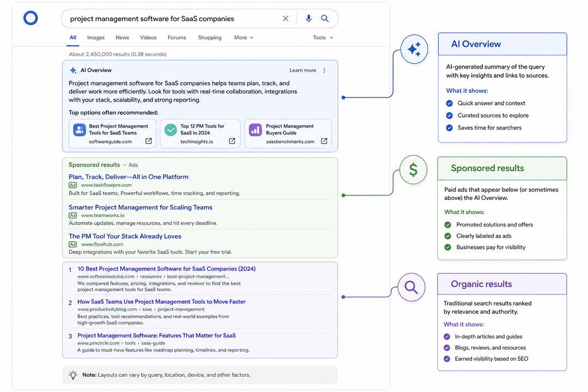The image size is (588, 392).
Task: Click Top options often recommended label
Action: [x=113, y=113]
